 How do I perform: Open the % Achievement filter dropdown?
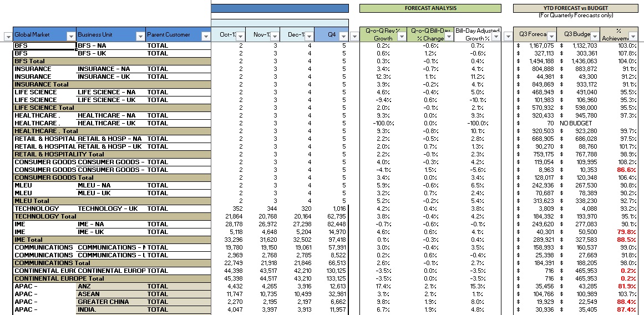633,37
